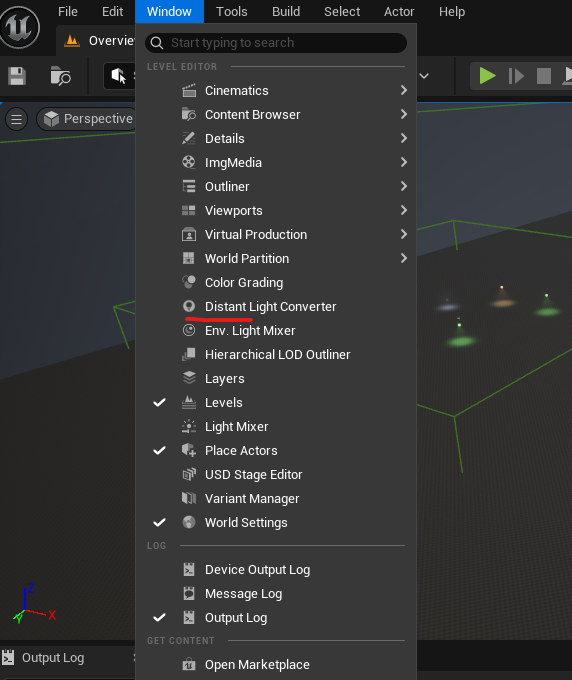The height and width of the screenshot is (680, 572).
Task: Click the Message Log icon
Action: coord(189,593)
